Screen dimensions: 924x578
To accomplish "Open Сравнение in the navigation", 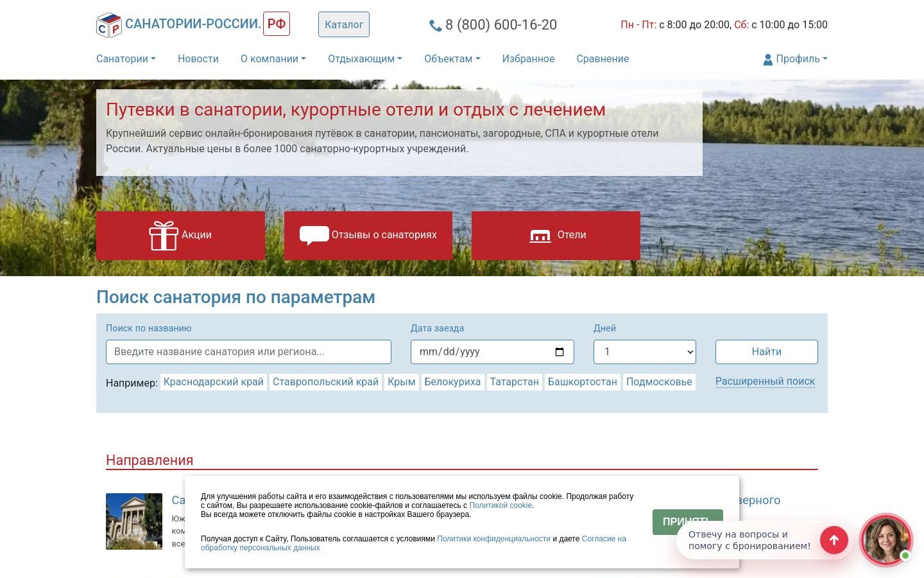I will 603,58.
